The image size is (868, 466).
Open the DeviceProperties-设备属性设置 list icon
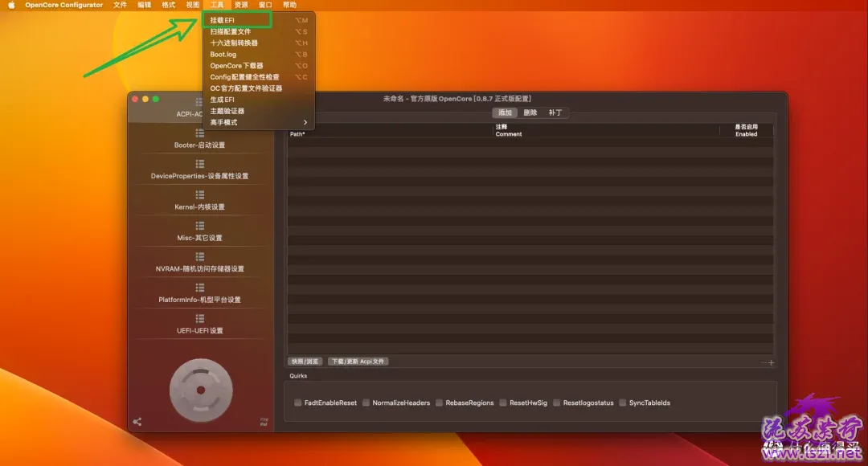pyautogui.click(x=200, y=165)
